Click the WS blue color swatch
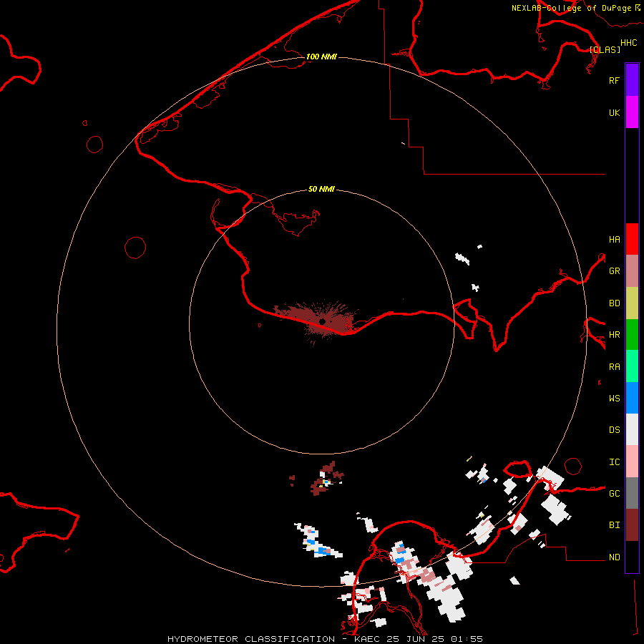This screenshot has width=644, height=644. coord(632,398)
